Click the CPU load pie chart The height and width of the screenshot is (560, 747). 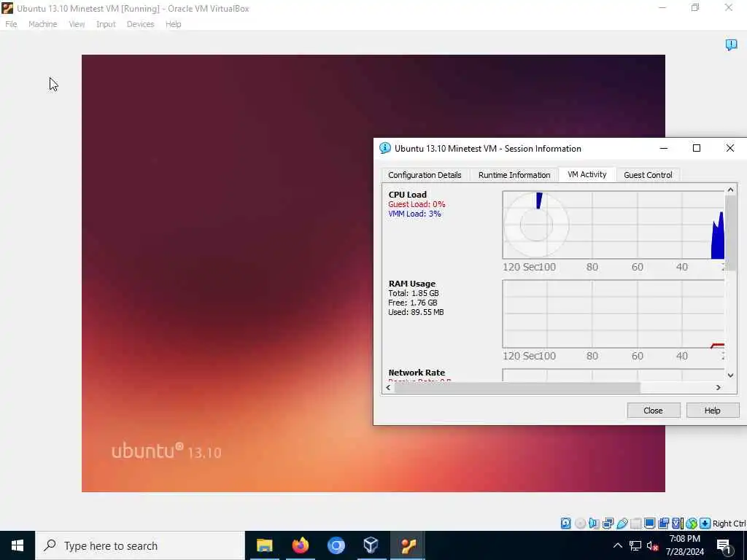point(536,225)
